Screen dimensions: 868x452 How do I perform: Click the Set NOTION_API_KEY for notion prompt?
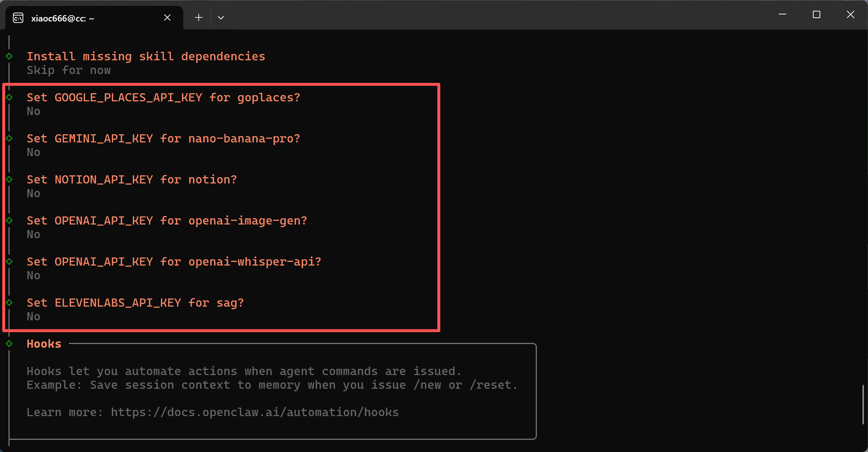(x=131, y=180)
